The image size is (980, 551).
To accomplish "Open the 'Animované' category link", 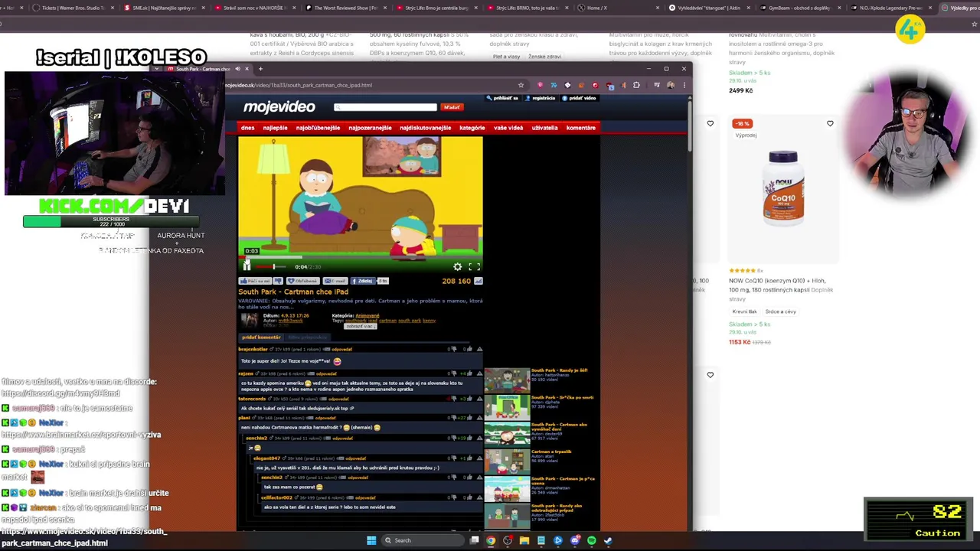I will pos(367,315).
